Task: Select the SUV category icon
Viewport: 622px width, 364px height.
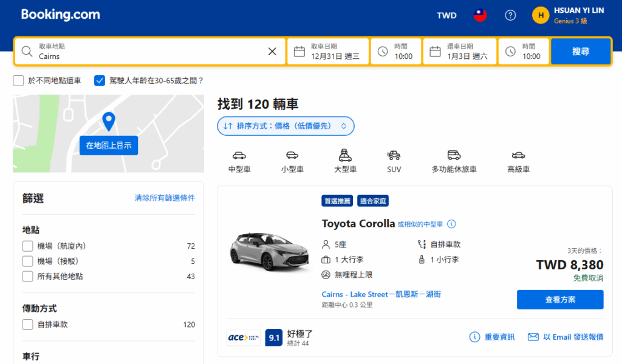Action: tap(393, 159)
